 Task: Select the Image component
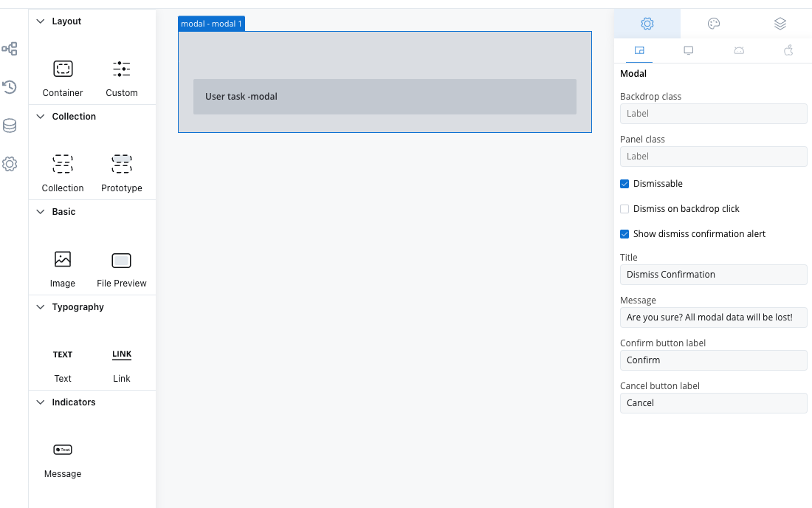pyautogui.click(x=63, y=269)
